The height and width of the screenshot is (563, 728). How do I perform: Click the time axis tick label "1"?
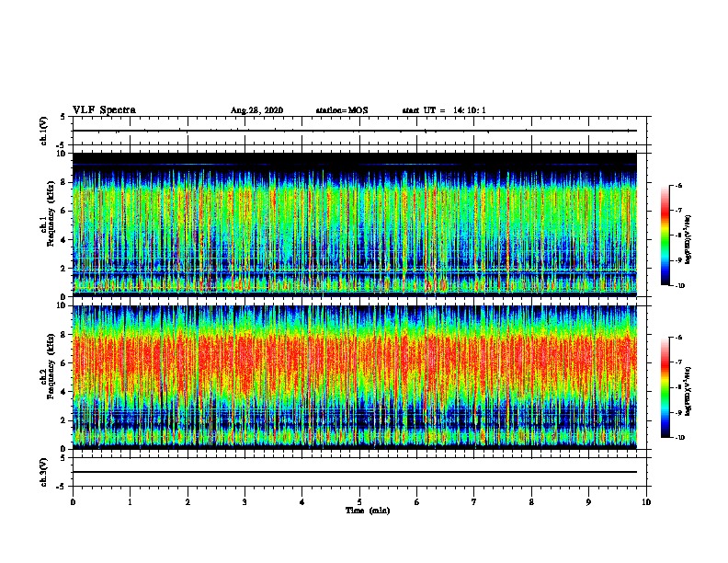point(130,502)
